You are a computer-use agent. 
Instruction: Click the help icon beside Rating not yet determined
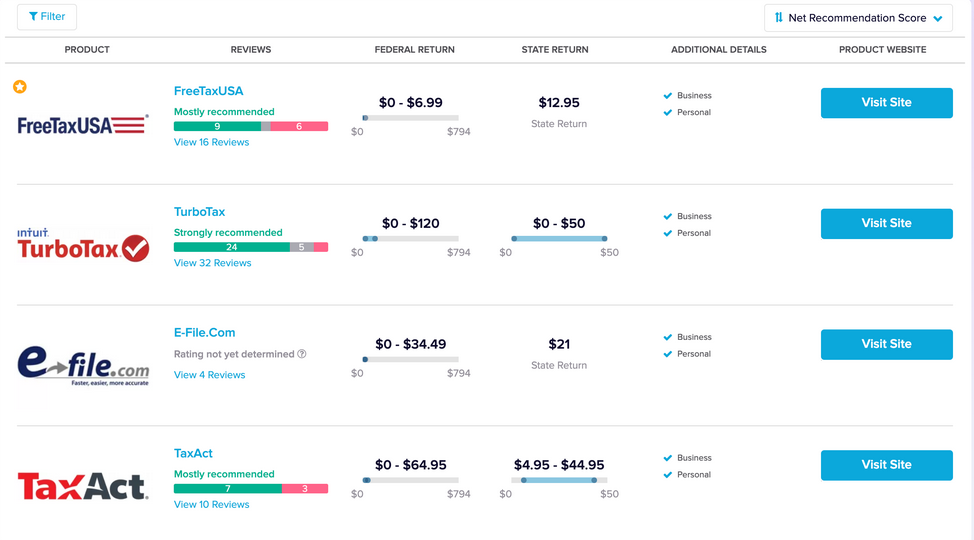[x=302, y=354]
